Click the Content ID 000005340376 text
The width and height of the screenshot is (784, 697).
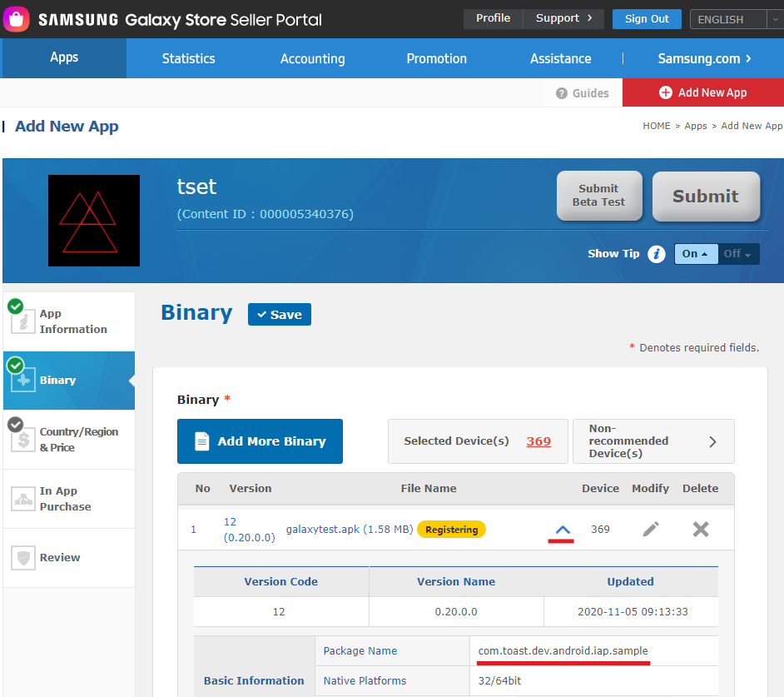pos(265,214)
